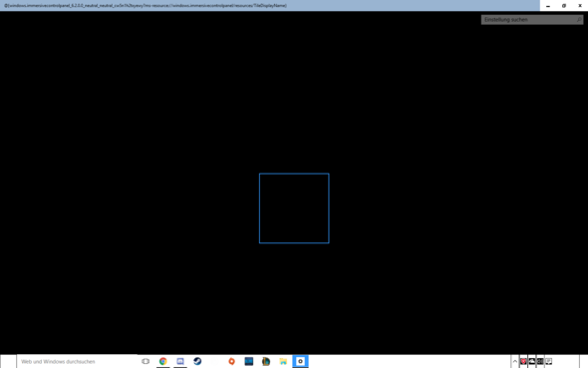Open Google Chrome from the taskbar
Screen dimensions: 588x368
click(162, 362)
